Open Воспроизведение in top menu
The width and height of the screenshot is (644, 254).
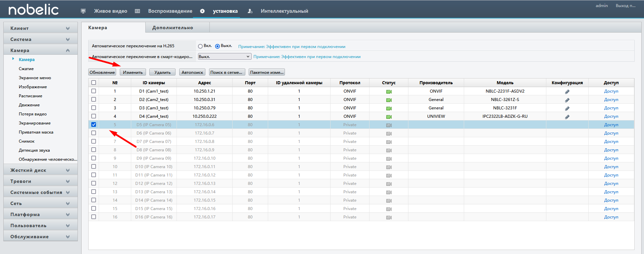[170, 11]
